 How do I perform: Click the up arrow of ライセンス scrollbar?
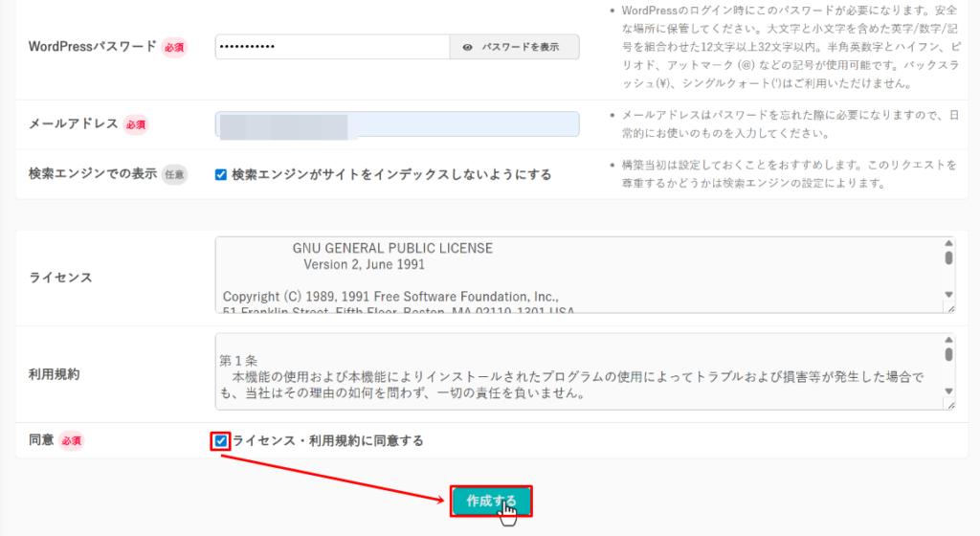pos(948,244)
